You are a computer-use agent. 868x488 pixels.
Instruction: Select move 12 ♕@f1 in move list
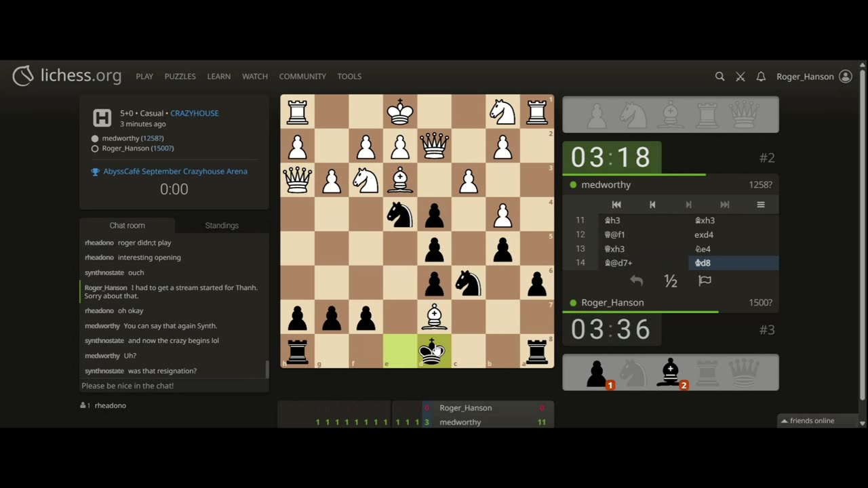point(643,235)
